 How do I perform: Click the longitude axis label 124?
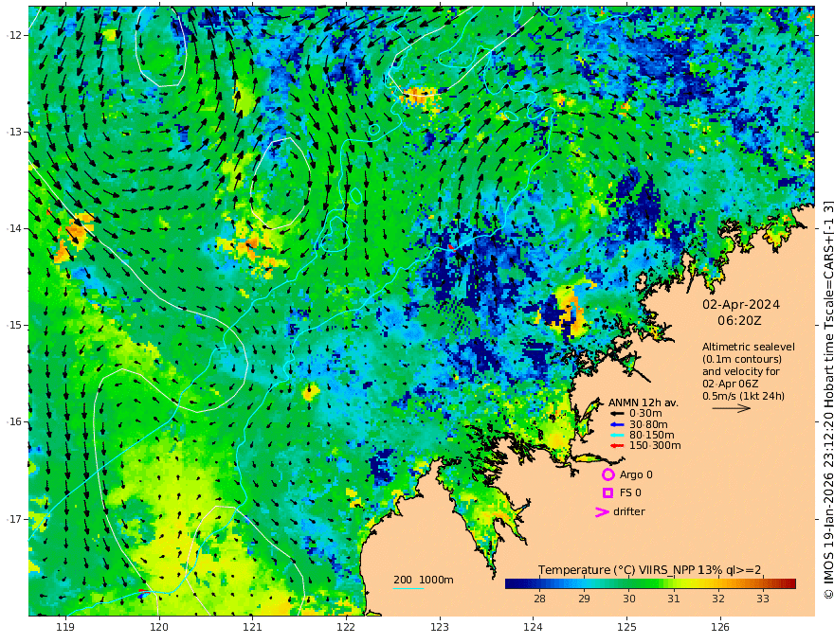point(533,627)
